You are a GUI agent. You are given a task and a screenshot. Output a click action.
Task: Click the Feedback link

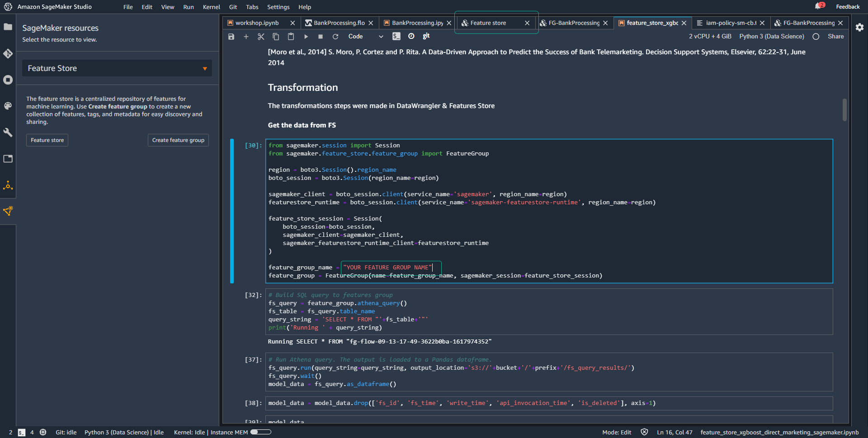point(848,7)
